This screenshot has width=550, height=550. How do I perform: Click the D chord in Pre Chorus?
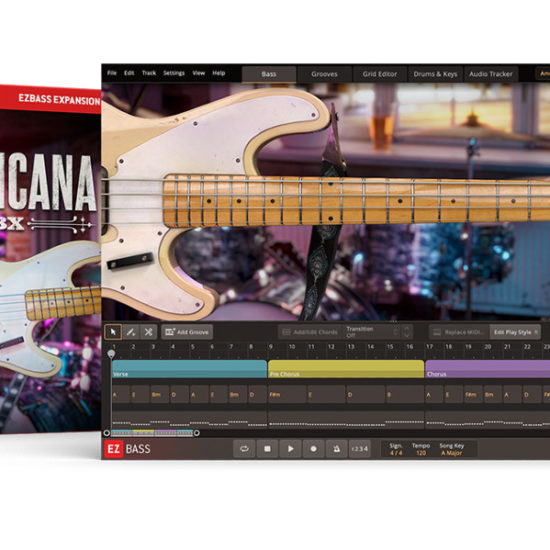(x=365, y=395)
